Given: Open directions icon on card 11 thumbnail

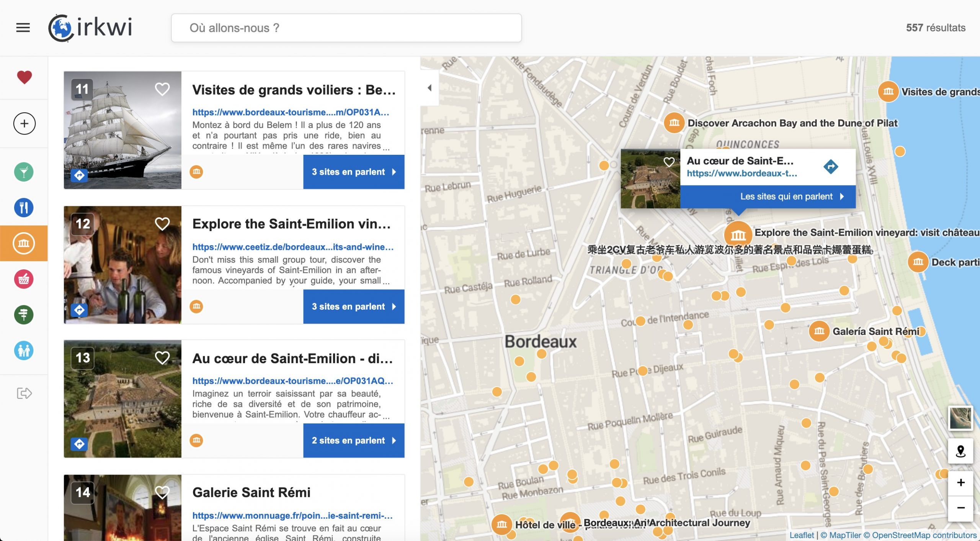Looking at the screenshot, I should [79, 175].
